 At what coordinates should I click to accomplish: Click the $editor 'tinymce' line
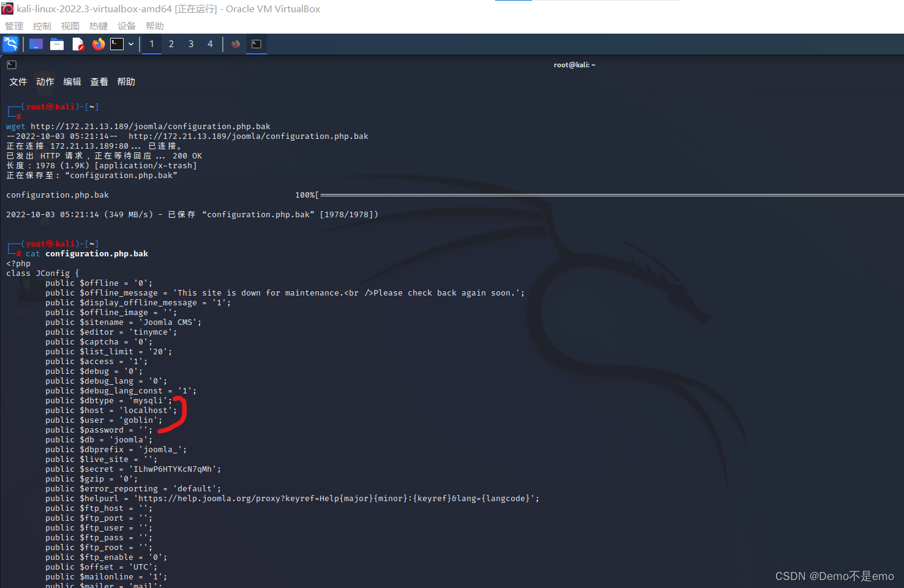tap(111, 332)
